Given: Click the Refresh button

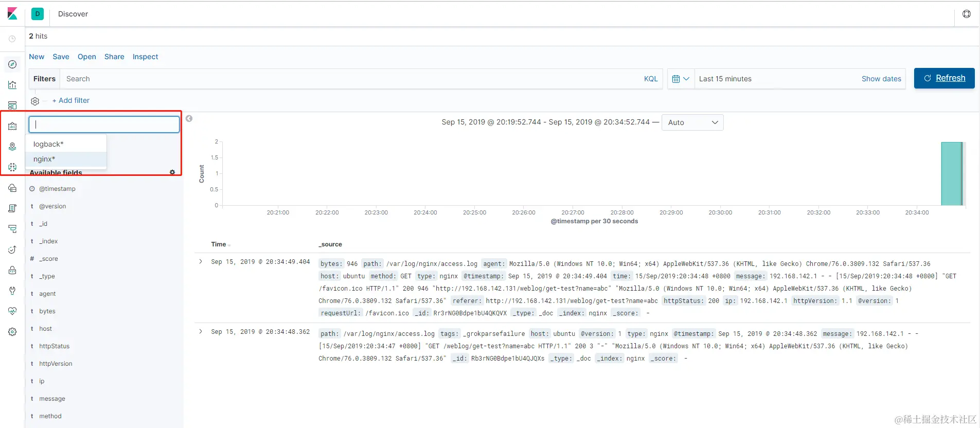Looking at the screenshot, I should [x=944, y=78].
